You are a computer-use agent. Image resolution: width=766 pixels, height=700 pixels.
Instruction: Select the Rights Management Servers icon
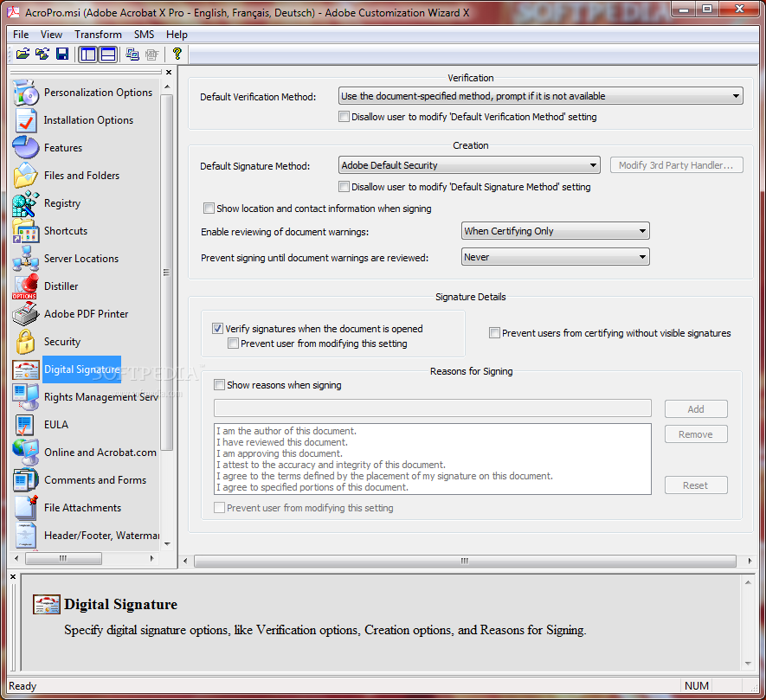tap(26, 396)
